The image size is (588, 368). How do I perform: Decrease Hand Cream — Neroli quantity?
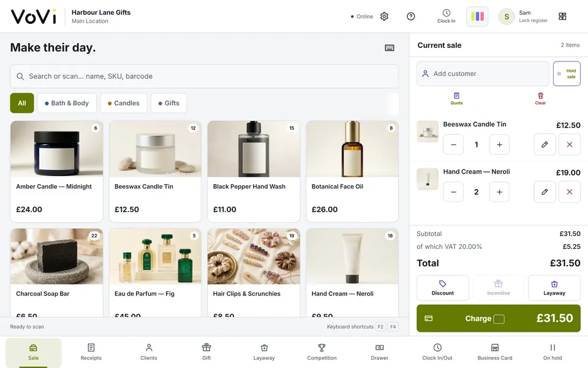pos(453,192)
